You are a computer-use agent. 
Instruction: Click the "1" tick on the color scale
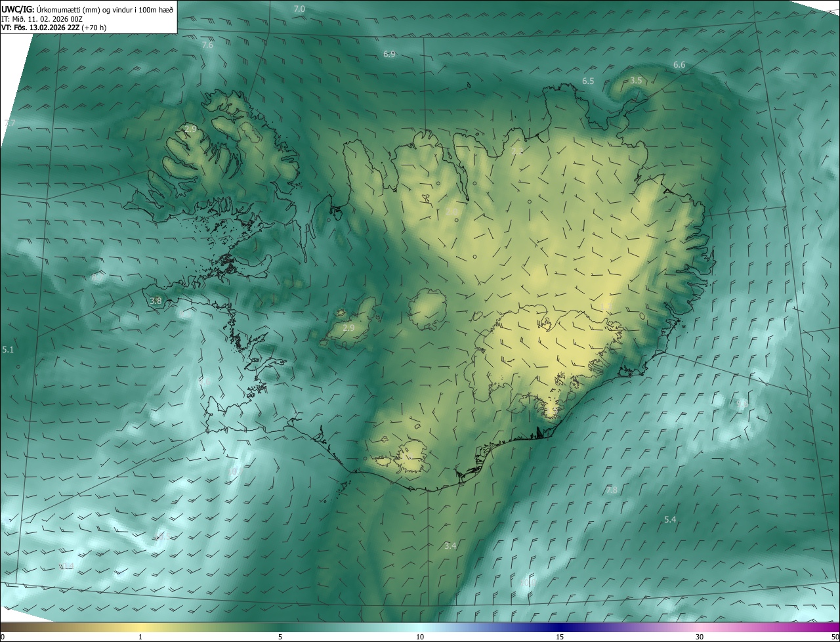(140, 637)
